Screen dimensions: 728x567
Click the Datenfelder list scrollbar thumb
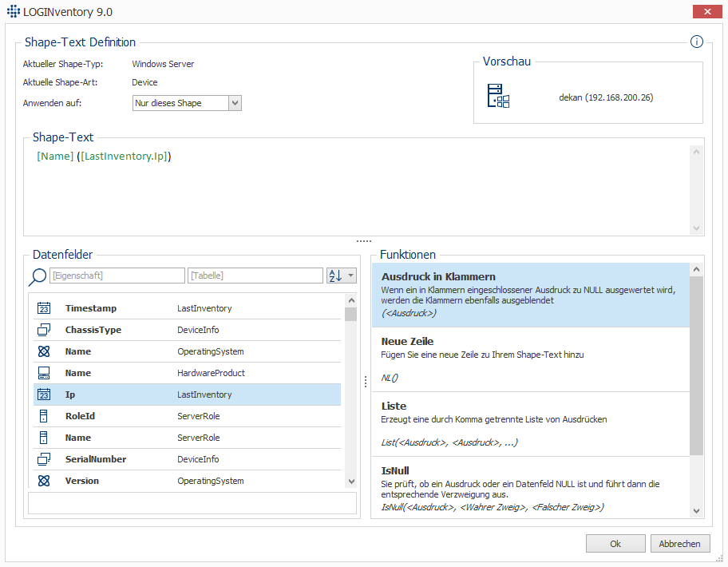351,314
